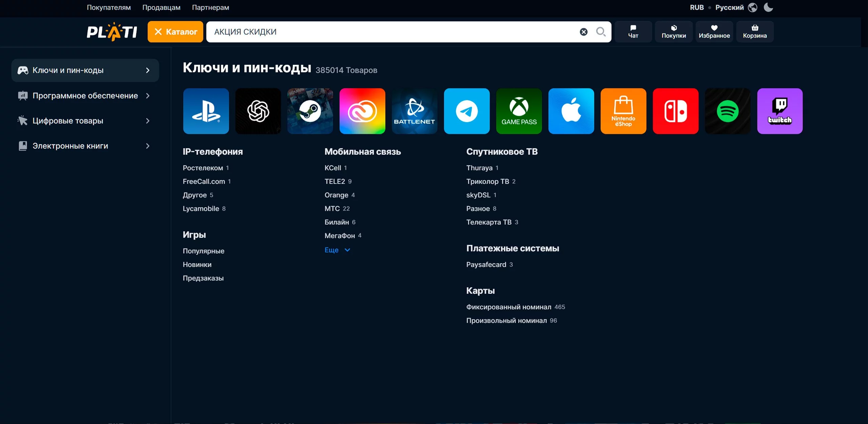Expand Программное обеспечение sidebar category
The width and height of the screenshot is (868, 424).
pyautogui.click(x=85, y=96)
